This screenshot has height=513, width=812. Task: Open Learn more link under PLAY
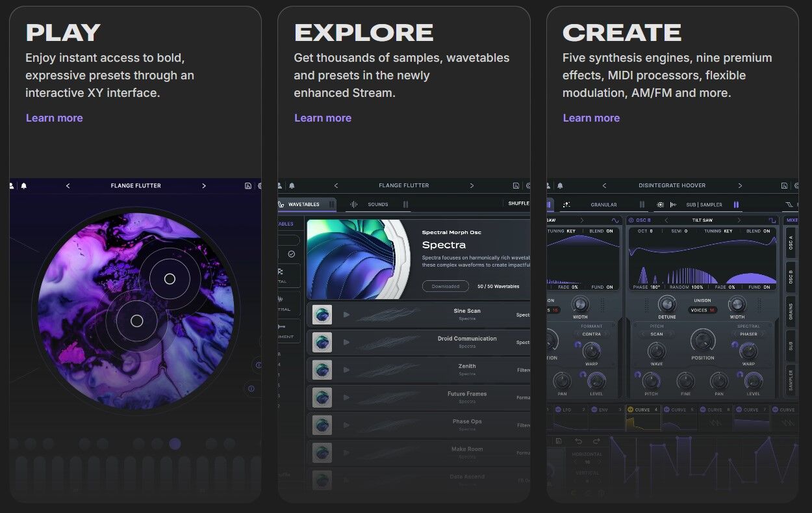[x=54, y=118]
